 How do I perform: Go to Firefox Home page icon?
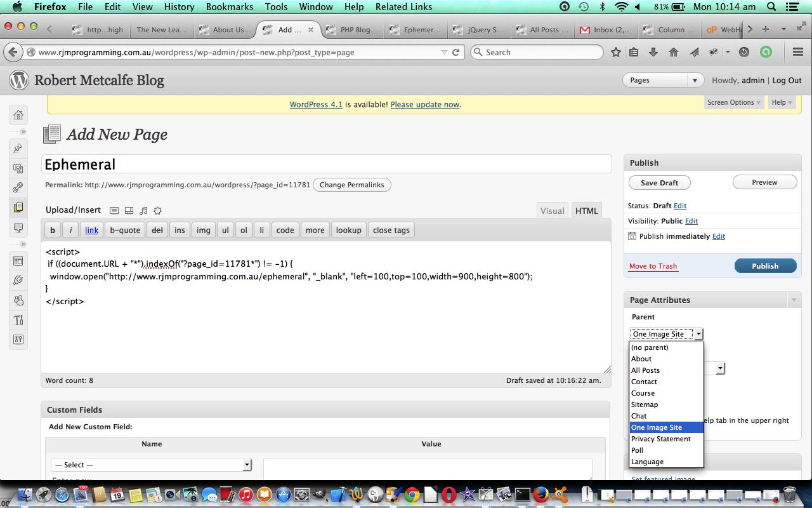click(674, 52)
